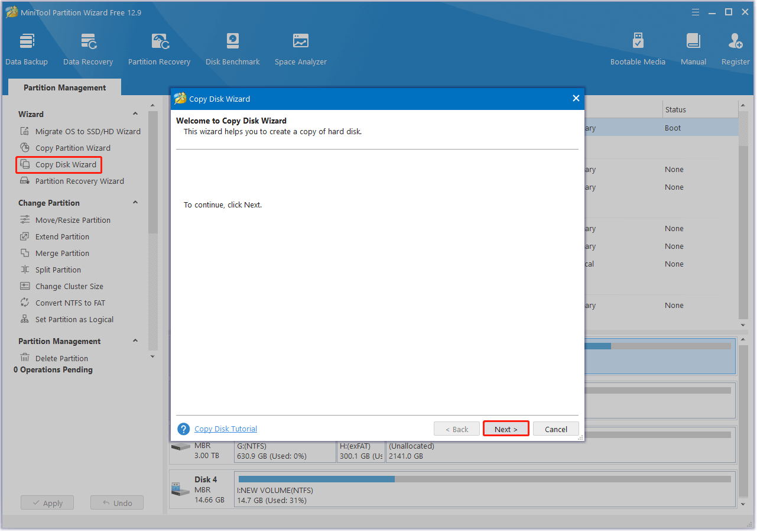This screenshot has width=757, height=532.
Task: Click Disk 4 drive icon
Action: (179, 489)
